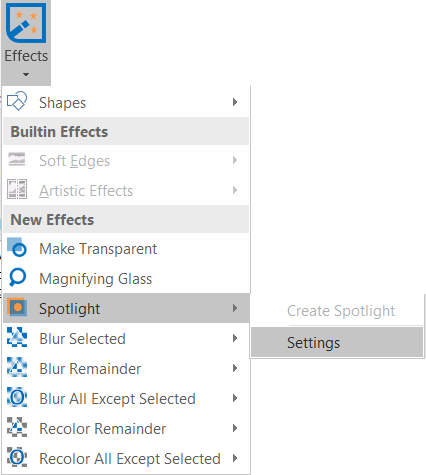426x475 pixels.
Task: Click the Recolor Remainder icon
Action: (17, 427)
